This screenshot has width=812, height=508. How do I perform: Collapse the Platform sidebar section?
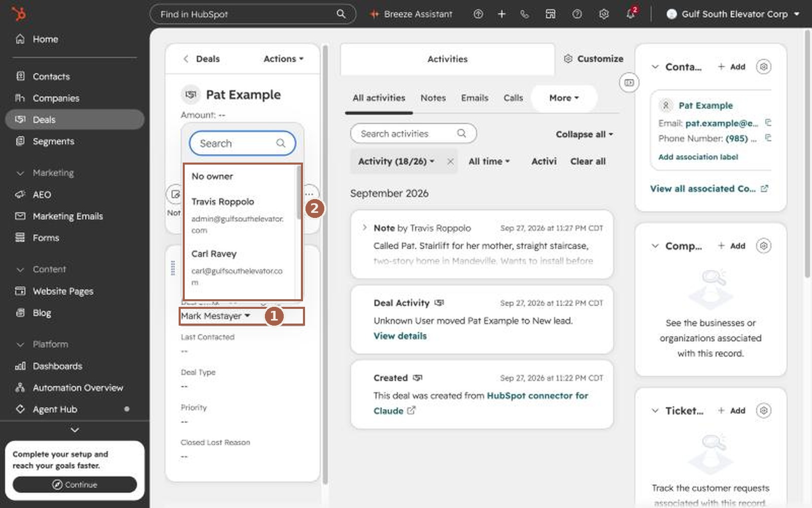pyautogui.click(x=20, y=344)
